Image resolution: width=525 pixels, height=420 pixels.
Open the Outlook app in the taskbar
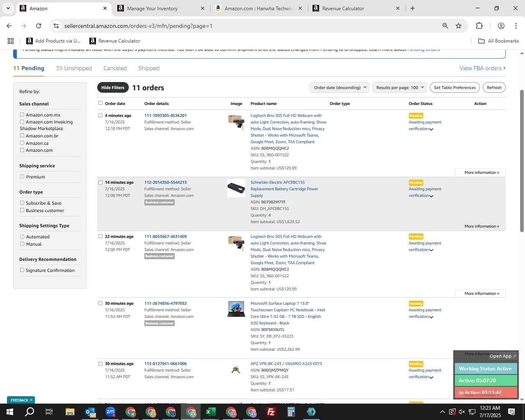pyautogui.click(x=90, y=412)
